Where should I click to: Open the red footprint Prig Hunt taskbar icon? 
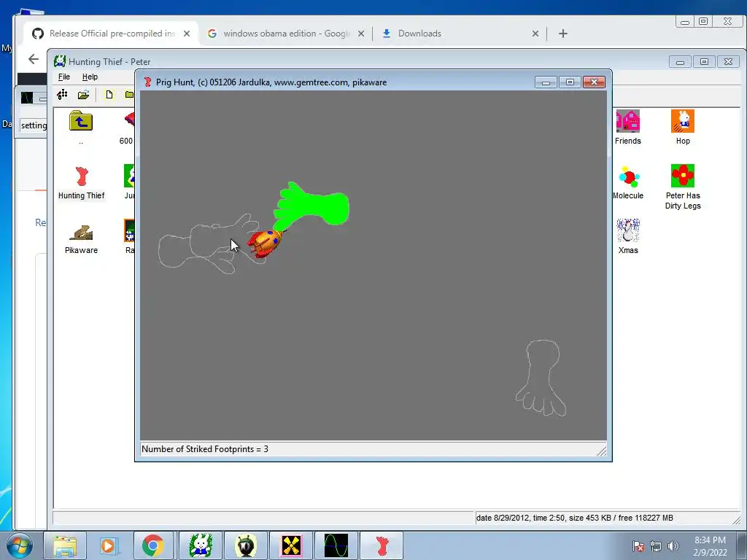coord(381,545)
